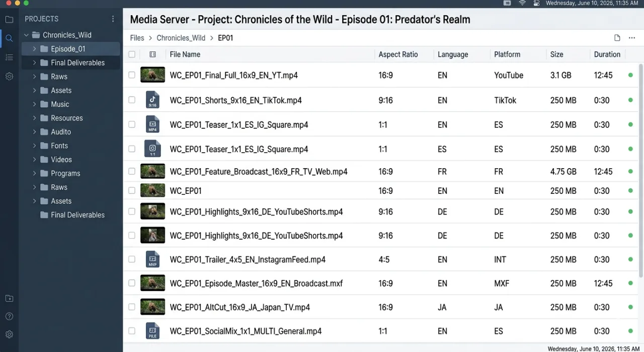Screen dimensions: 644x352
Task: Sort by the Duration column header
Action: 607,54
